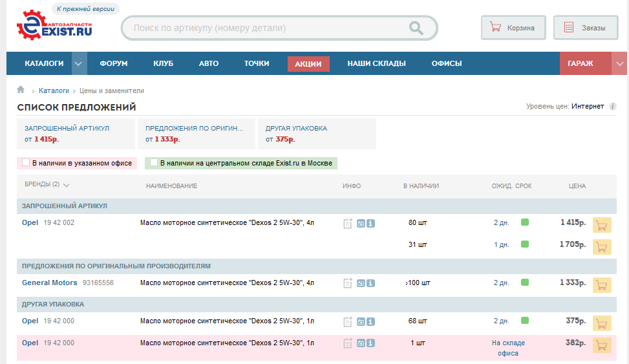Open the Корзина button
This screenshot has height=364, width=629.
tap(513, 28)
